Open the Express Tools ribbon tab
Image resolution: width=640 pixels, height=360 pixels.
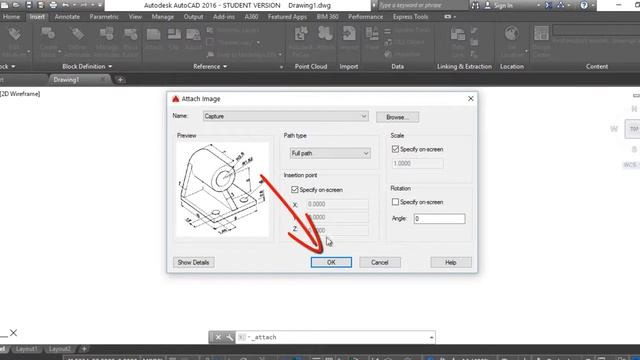click(x=410, y=17)
